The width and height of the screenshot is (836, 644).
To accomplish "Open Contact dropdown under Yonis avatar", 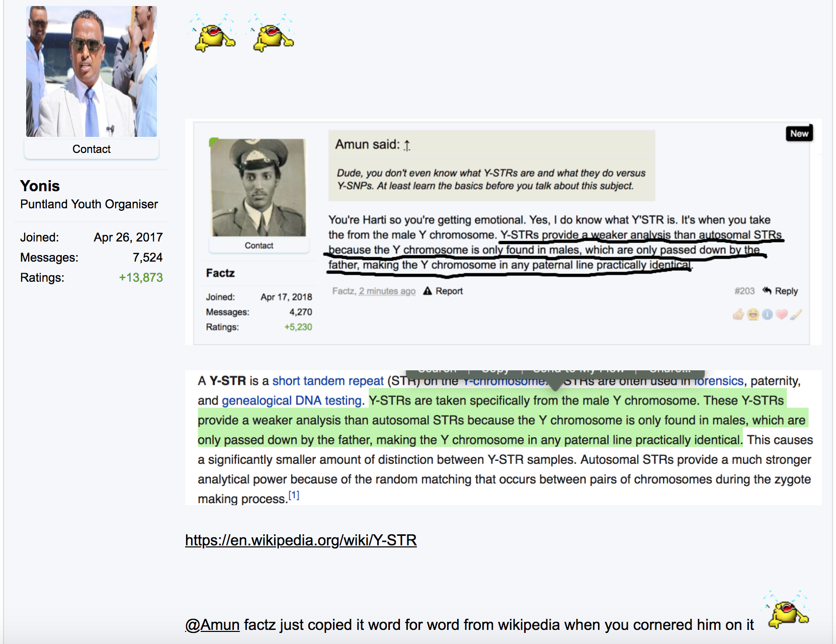I will coord(92,149).
